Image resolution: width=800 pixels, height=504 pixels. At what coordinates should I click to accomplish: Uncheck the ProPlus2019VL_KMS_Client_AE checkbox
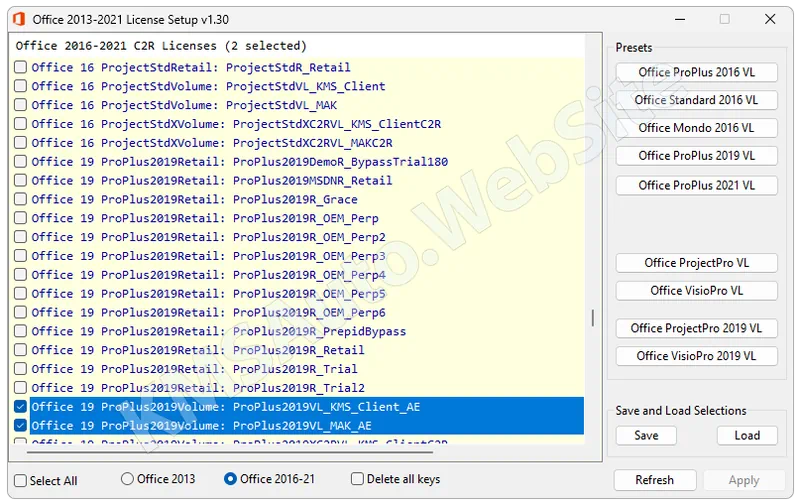[20, 407]
